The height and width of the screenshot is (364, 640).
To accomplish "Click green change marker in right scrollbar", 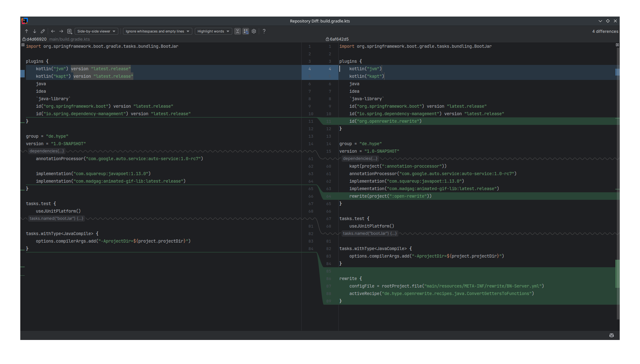I will click(x=617, y=273).
